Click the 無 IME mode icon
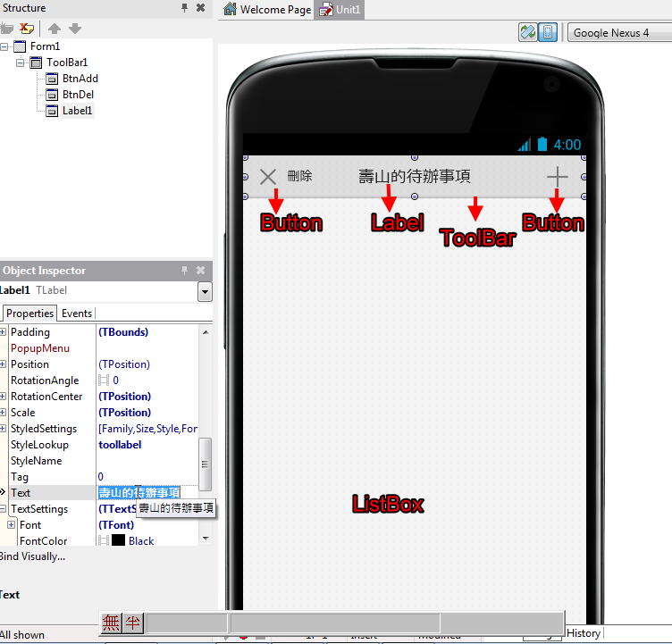 click(x=111, y=623)
